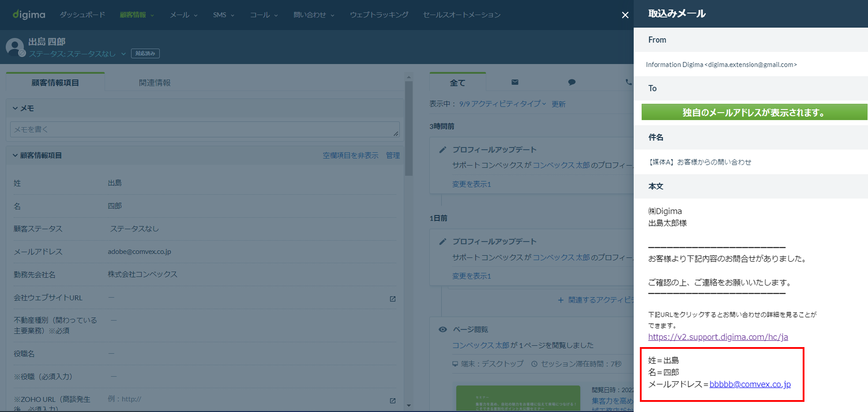The width and height of the screenshot is (868, 412).
Task: Click the 空欄項目を非表示 link
Action: coord(350,155)
